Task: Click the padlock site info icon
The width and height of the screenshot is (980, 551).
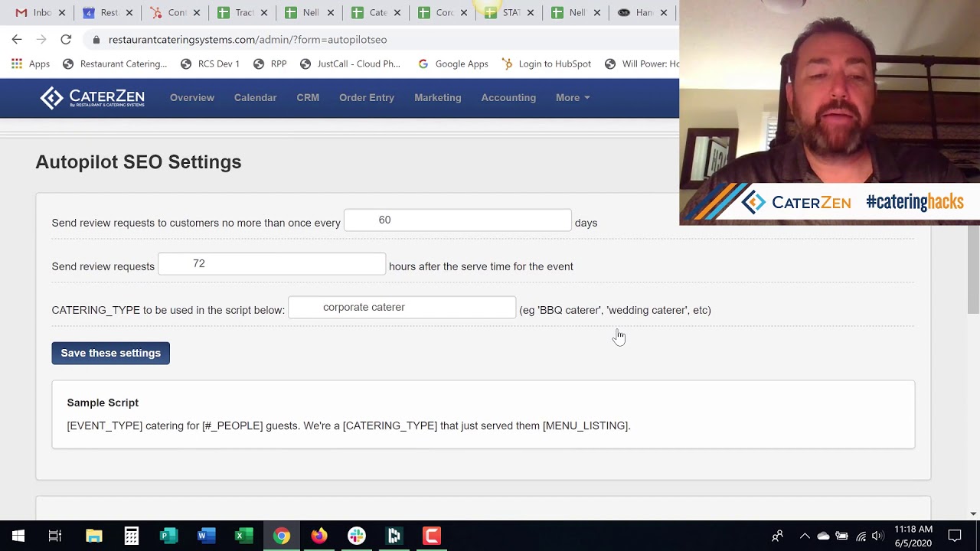Action: (x=96, y=40)
